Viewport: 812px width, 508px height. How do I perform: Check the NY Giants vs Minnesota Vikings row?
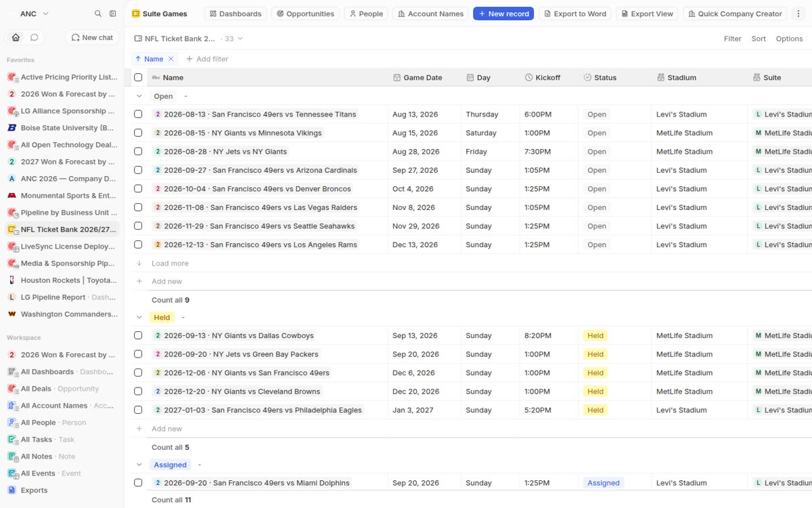[138, 133]
